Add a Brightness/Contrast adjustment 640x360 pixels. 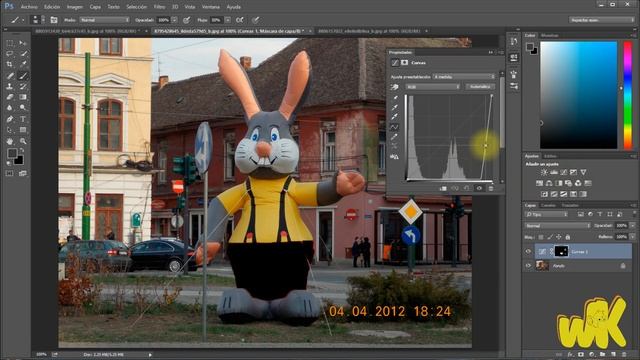[544, 172]
